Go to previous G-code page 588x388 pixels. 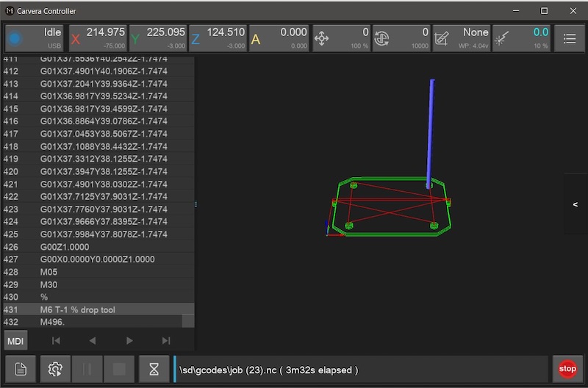click(x=93, y=341)
